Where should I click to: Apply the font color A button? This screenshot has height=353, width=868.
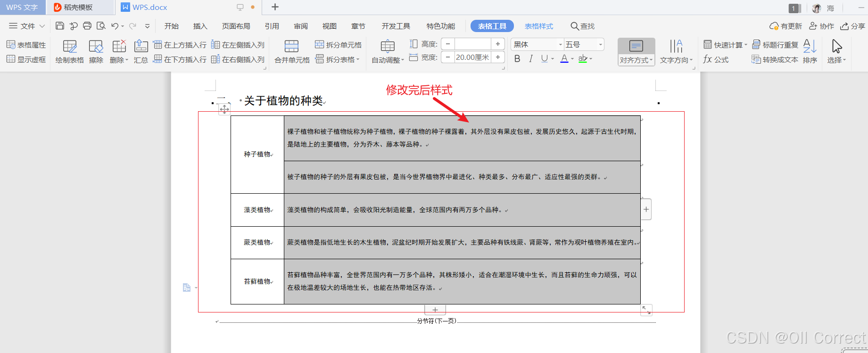564,58
